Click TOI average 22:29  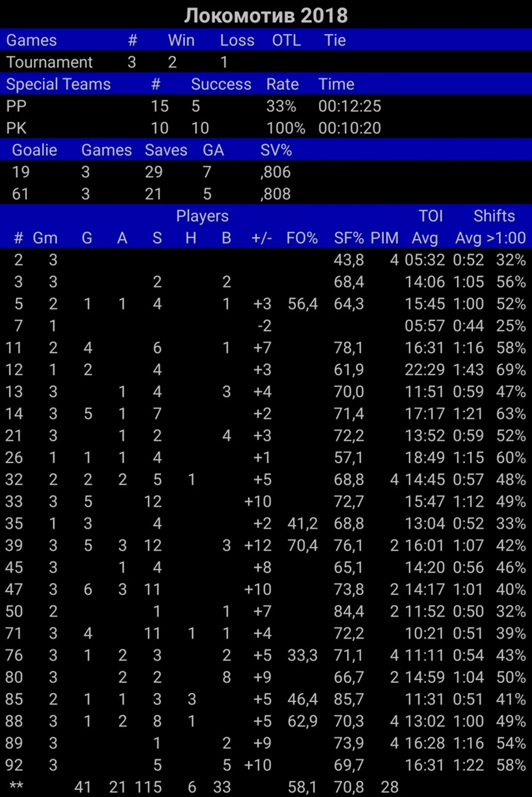425,370
